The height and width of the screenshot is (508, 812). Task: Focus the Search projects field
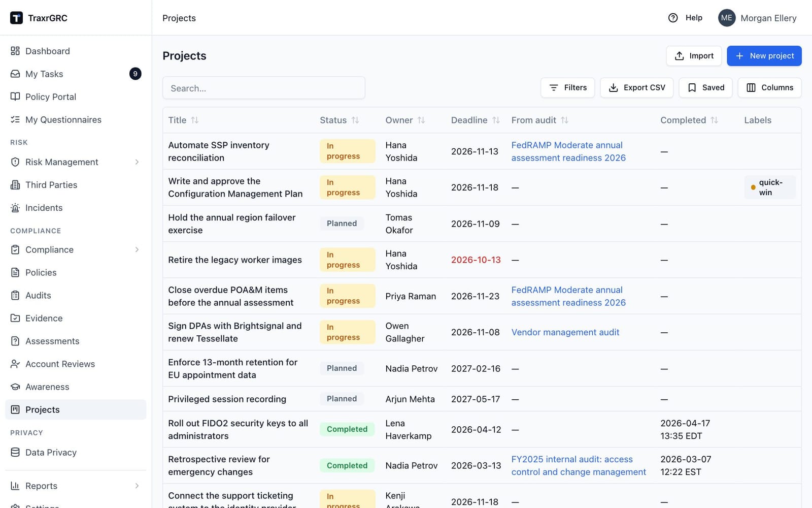point(264,88)
